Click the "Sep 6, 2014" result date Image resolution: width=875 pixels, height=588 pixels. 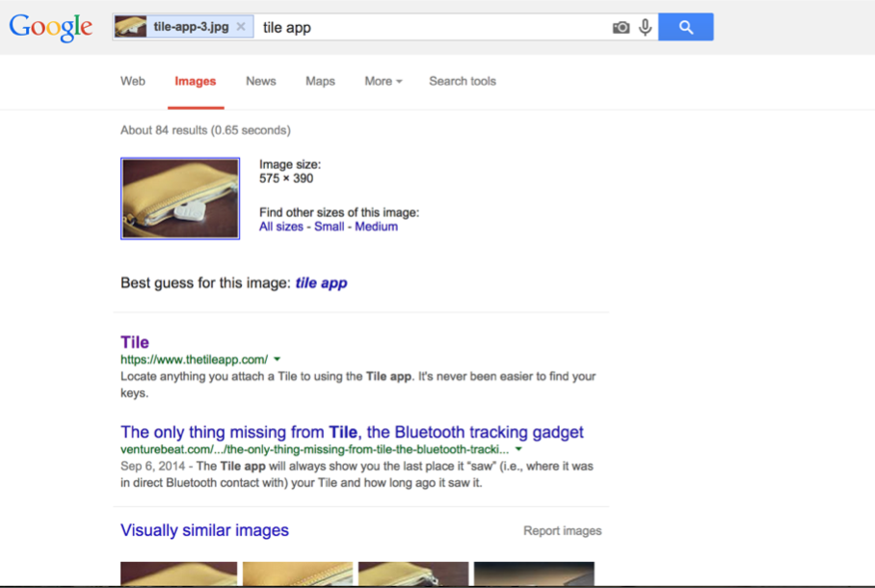153,467
